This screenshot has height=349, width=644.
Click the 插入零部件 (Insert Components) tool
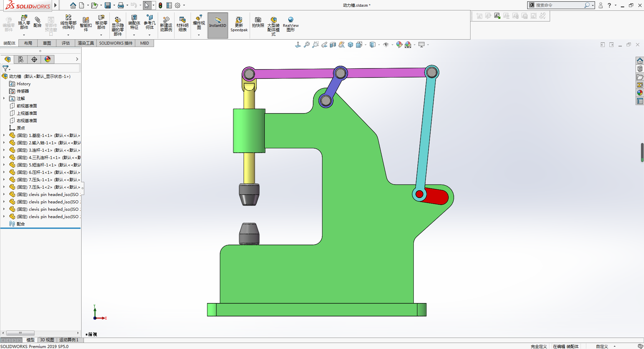24,22
